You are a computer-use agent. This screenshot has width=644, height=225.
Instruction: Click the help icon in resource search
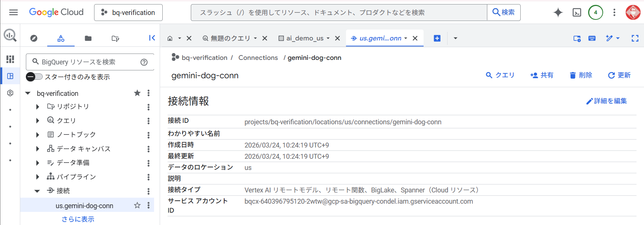[x=144, y=62]
